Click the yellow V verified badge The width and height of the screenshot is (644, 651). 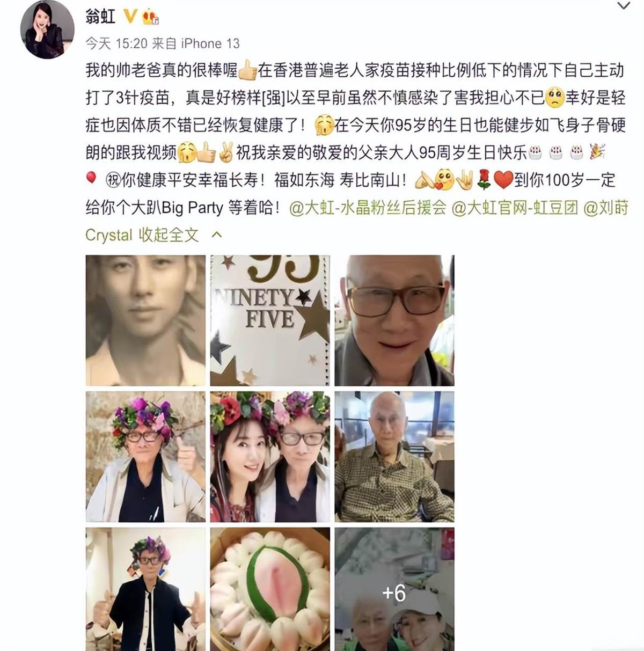point(129,17)
